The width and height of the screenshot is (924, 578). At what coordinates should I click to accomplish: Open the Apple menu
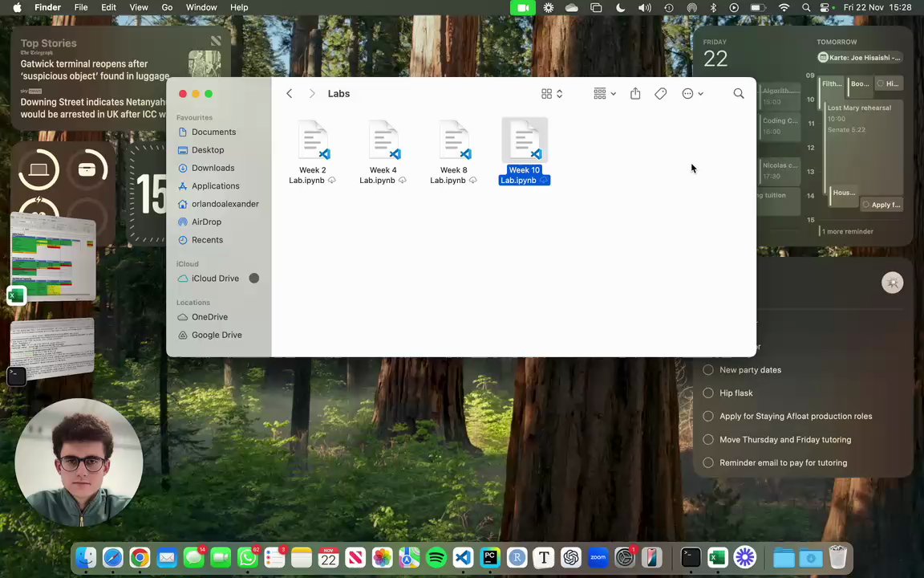click(x=17, y=8)
